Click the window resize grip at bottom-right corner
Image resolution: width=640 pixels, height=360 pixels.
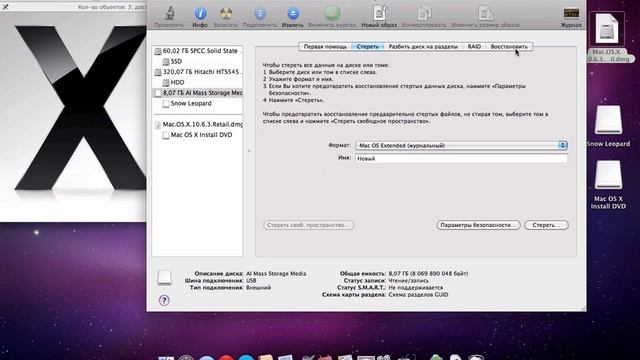point(583,308)
